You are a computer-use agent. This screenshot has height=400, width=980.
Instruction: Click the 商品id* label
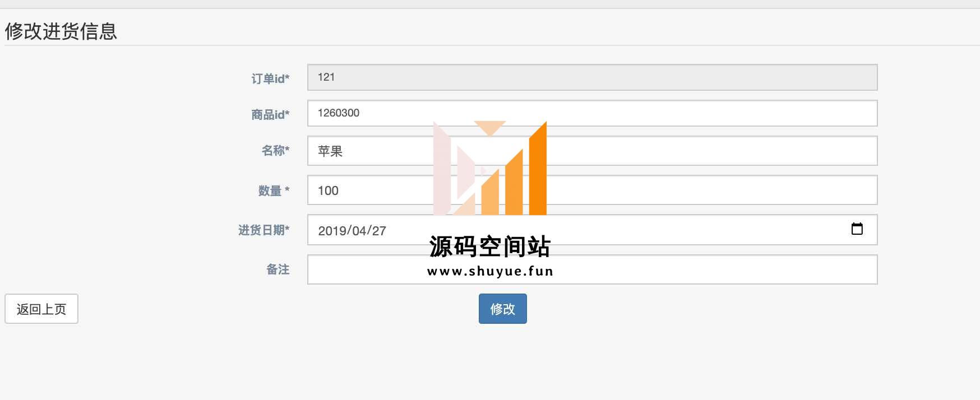coord(270,114)
